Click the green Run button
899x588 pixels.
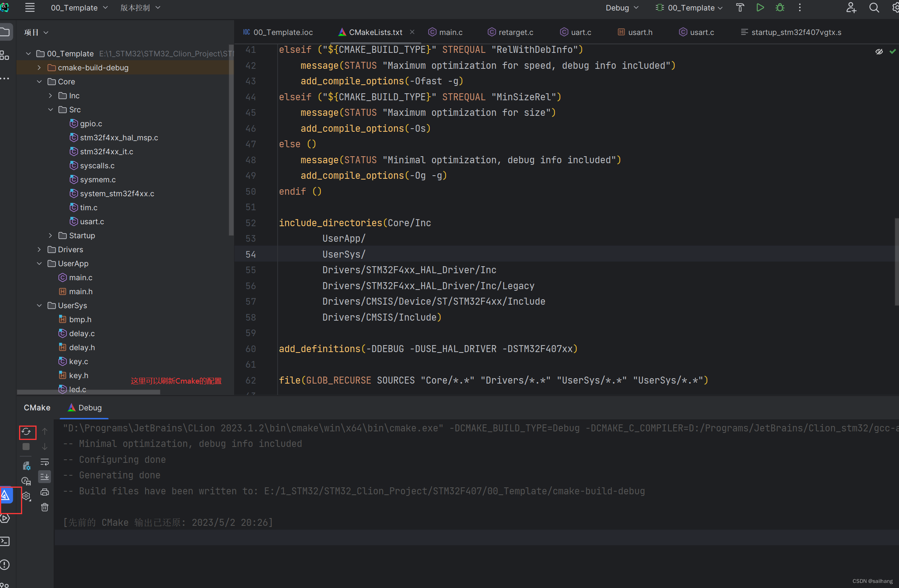tap(760, 8)
